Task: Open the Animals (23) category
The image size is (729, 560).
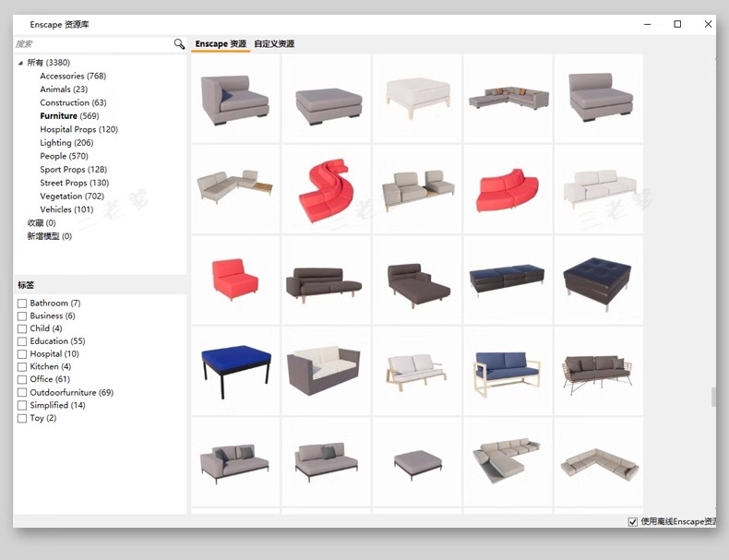Action: point(64,89)
